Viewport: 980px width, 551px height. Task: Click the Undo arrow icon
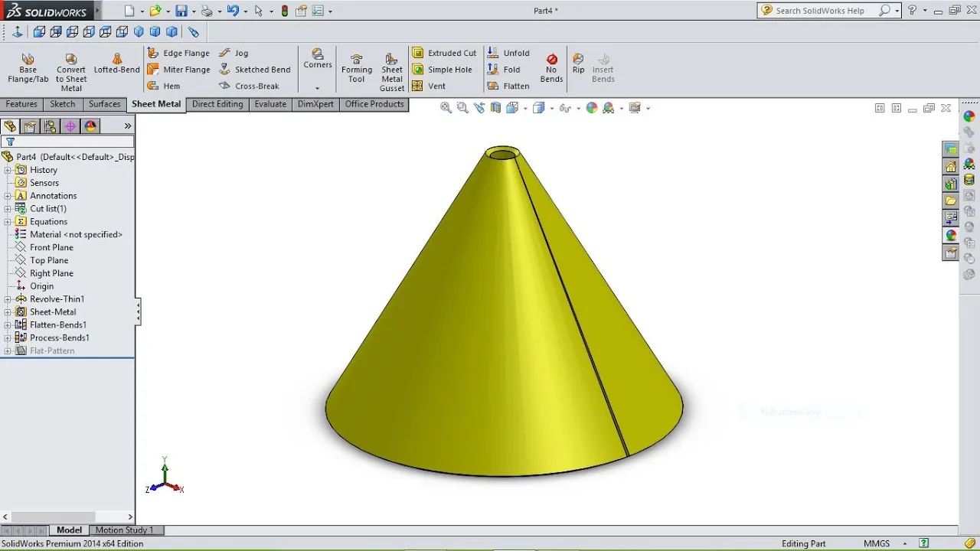(233, 11)
